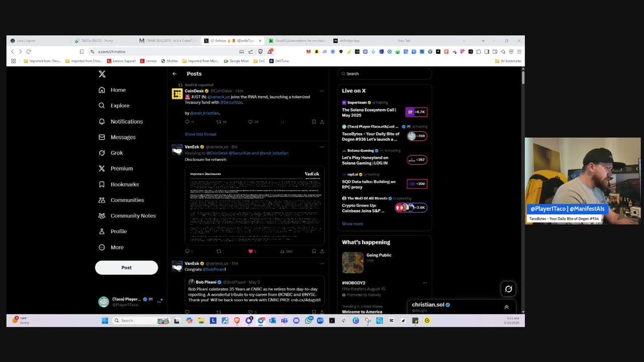Click the Show this thread link

[200, 134]
